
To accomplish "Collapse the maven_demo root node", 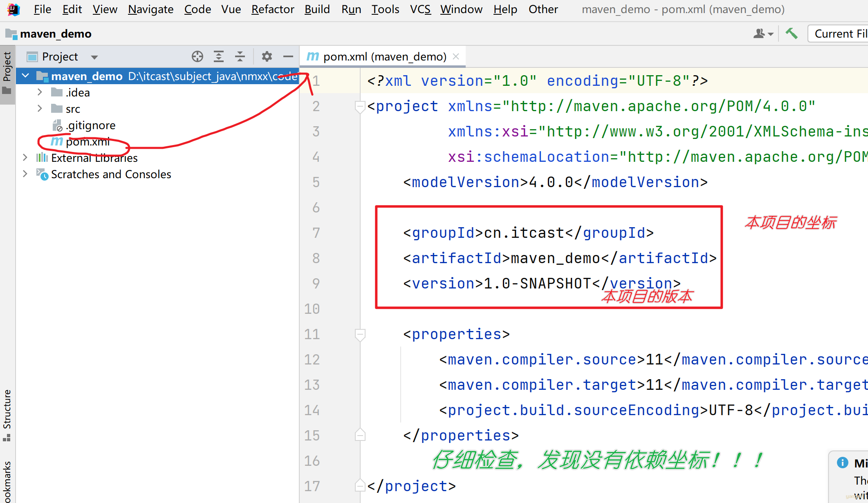I will coord(25,76).
